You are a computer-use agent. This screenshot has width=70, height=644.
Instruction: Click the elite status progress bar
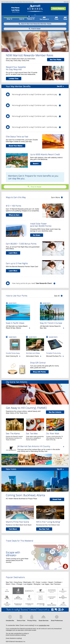click(19, 17)
